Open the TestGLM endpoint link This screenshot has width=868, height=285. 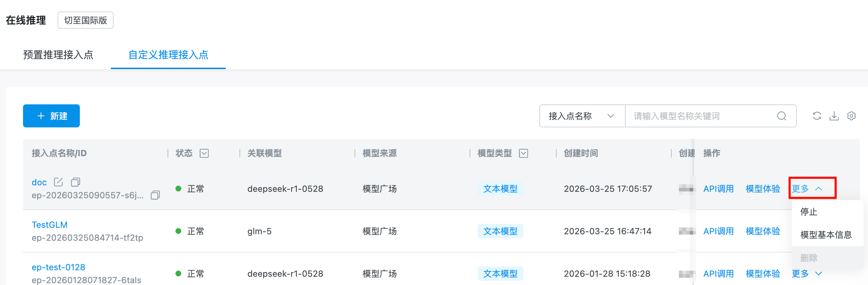pyautogui.click(x=50, y=225)
